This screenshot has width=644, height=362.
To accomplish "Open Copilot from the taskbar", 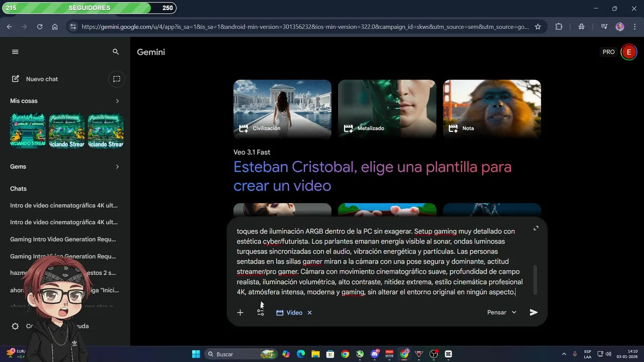I will pos(286,354).
